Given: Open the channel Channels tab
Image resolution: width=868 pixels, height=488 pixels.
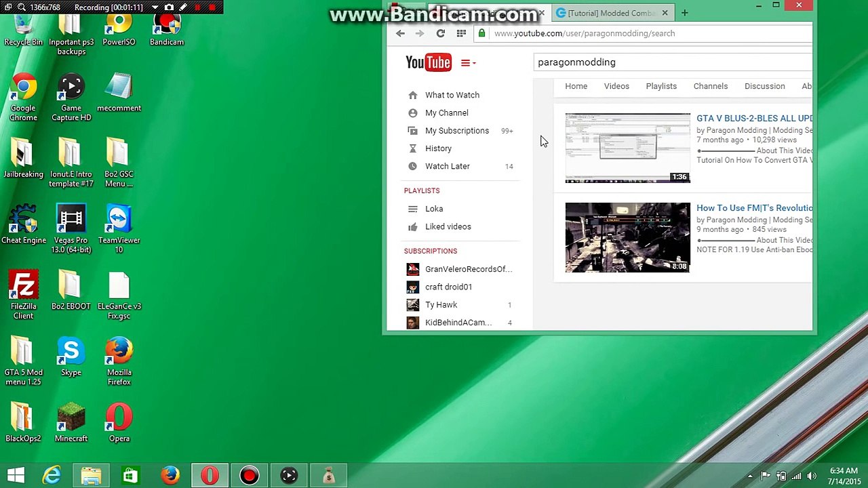Looking at the screenshot, I should (711, 86).
